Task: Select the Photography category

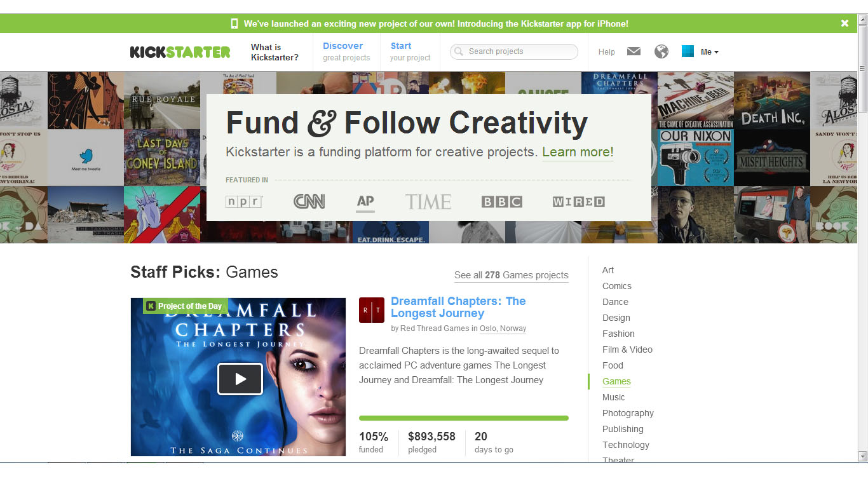Action: [628, 413]
